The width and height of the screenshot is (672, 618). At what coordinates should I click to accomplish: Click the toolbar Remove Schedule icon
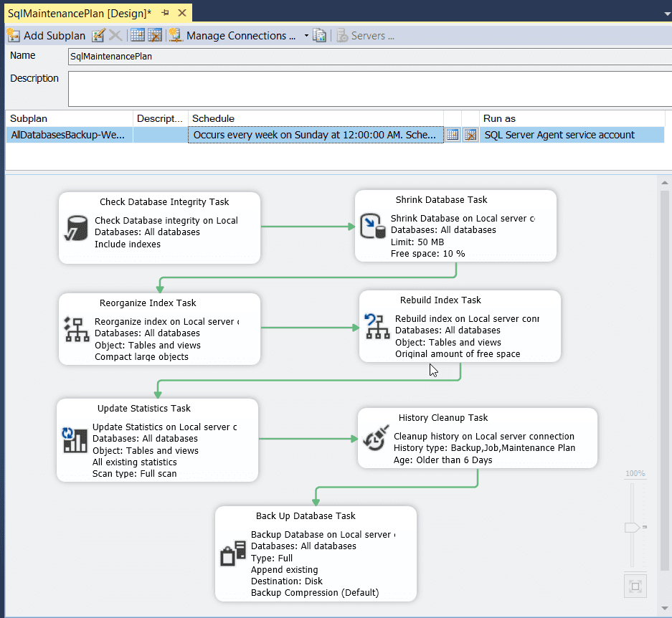(154, 36)
